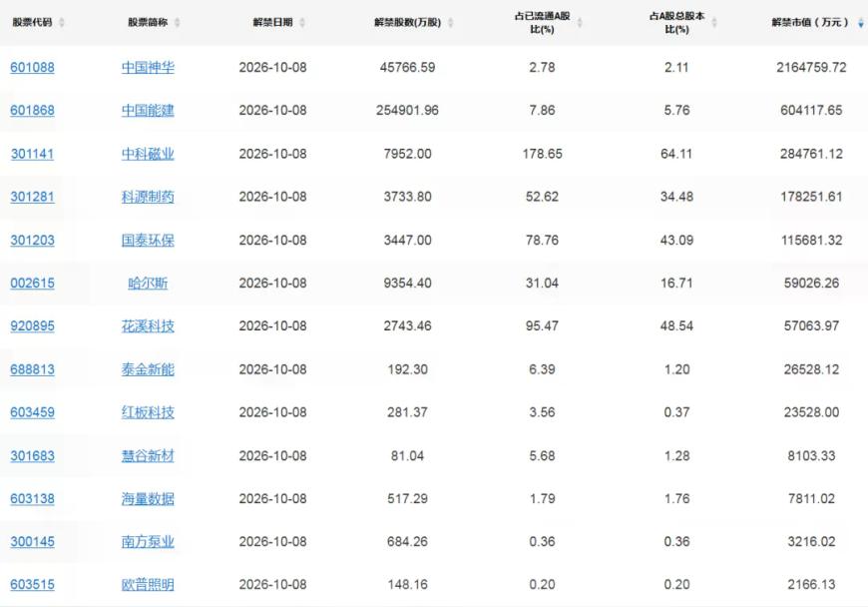Open 哈尔斯 stock link
Viewport: 868px width, 607px height.
tap(148, 283)
